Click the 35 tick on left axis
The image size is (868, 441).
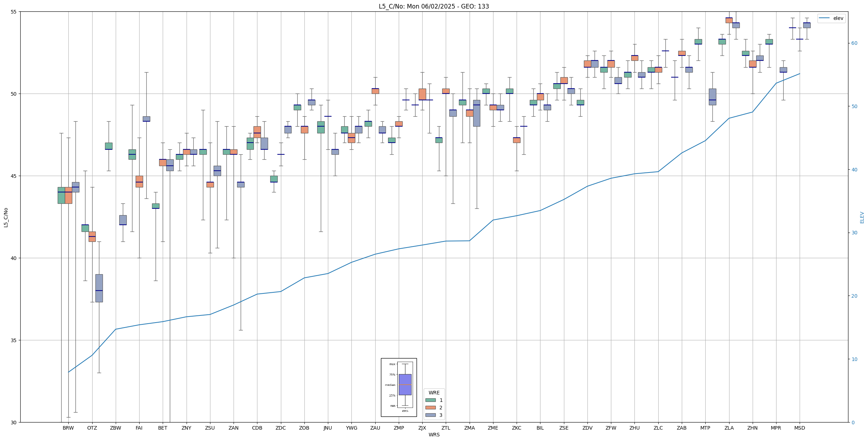[14, 340]
